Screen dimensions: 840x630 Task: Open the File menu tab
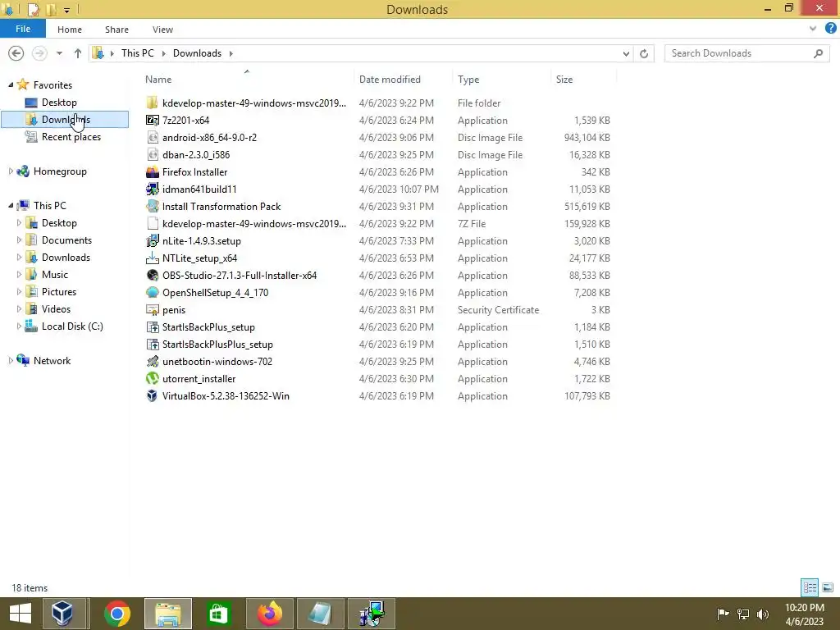pyautogui.click(x=22, y=29)
